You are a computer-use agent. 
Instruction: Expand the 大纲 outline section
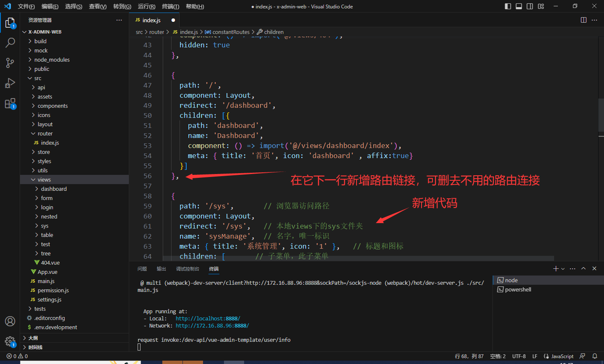pos(74,338)
